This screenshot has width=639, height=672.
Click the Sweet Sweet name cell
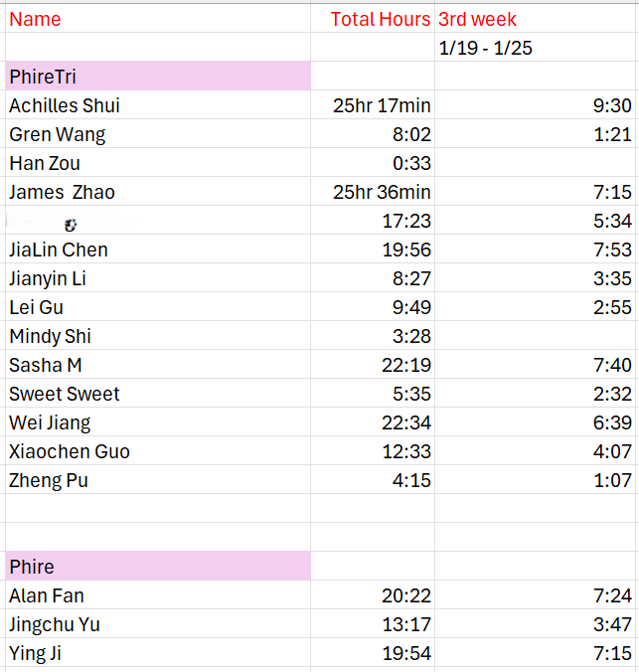pos(65,394)
